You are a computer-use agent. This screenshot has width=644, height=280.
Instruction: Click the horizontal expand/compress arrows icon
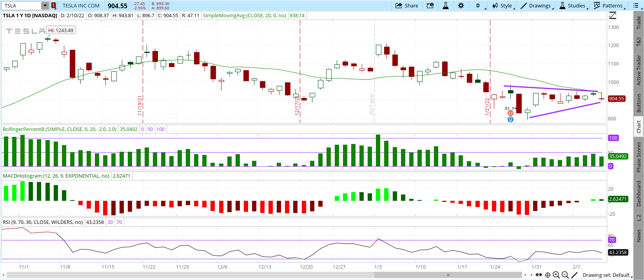(539, 275)
